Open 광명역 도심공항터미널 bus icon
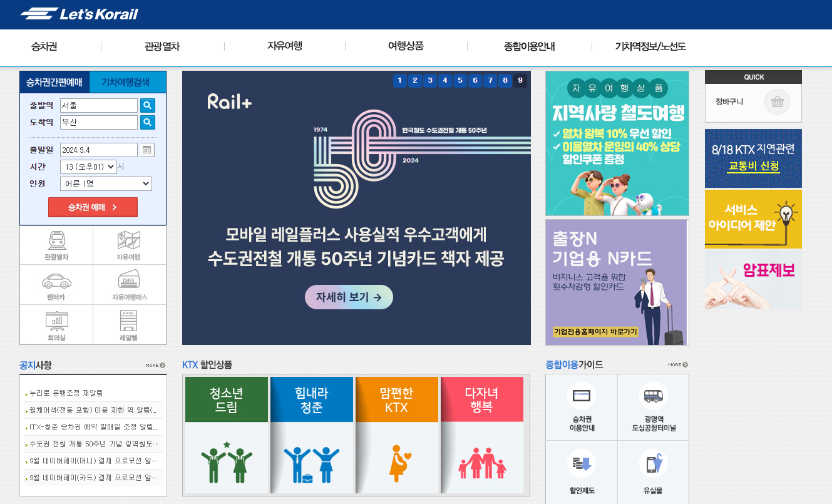832x504 pixels. tap(654, 407)
